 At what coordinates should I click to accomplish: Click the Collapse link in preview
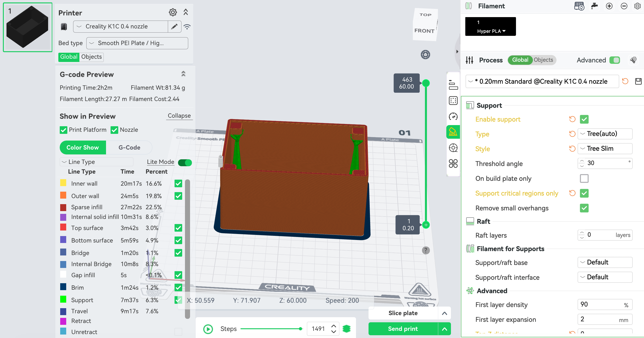click(179, 116)
